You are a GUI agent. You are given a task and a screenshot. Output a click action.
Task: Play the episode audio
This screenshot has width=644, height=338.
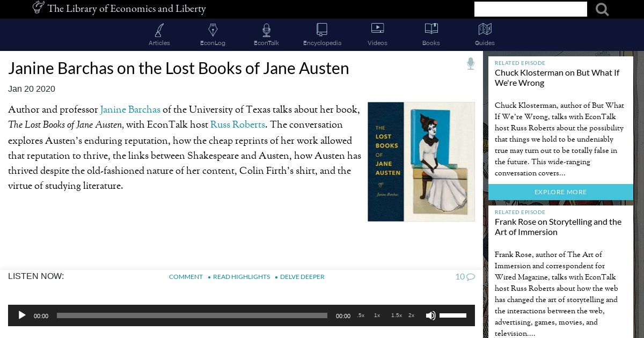22,315
